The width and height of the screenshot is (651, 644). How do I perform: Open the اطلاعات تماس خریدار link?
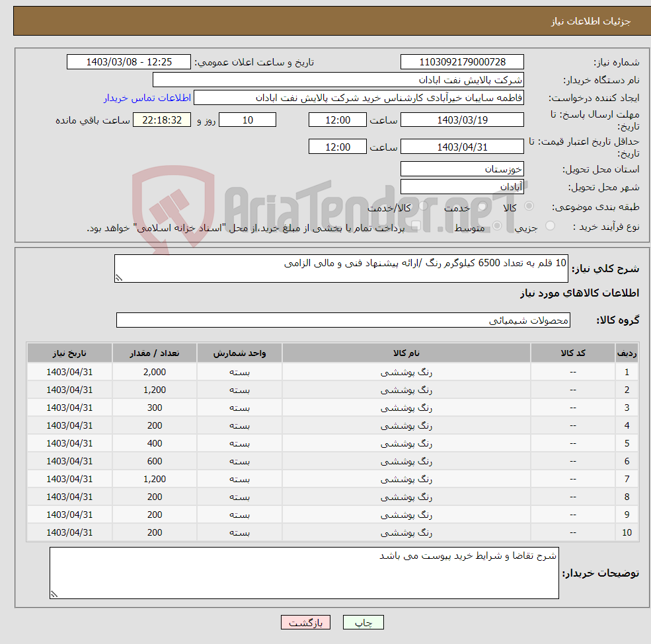[x=147, y=98]
